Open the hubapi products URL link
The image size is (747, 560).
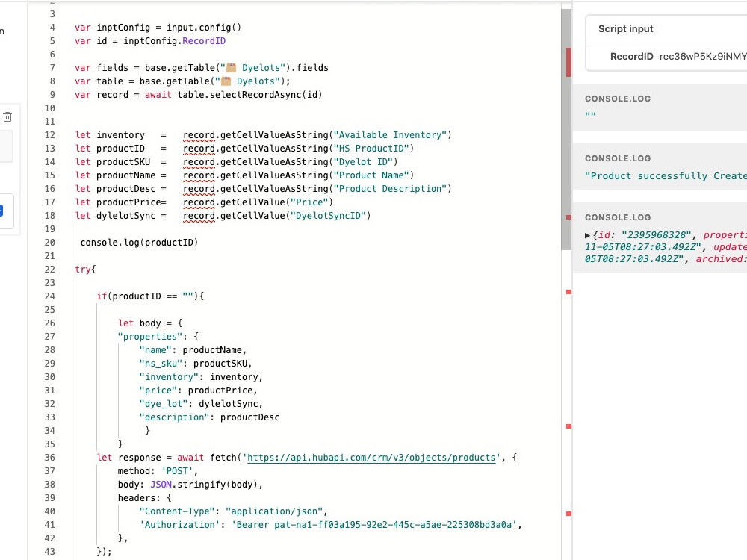pos(371,458)
